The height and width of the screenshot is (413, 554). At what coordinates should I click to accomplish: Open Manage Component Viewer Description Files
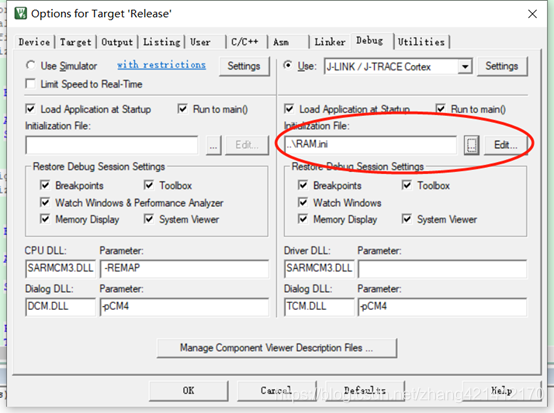[x=277, y=348]
